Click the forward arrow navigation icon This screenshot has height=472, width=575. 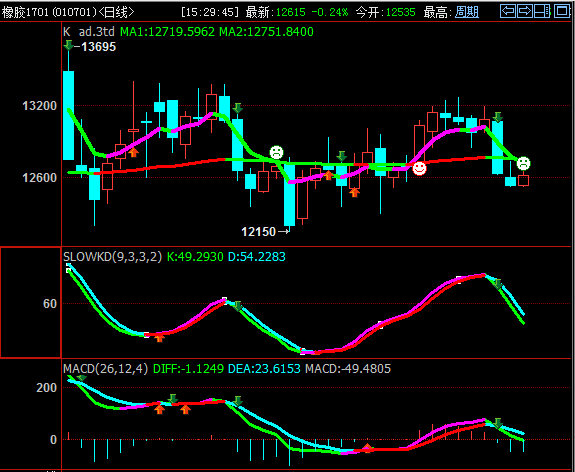(x=525, y=11)
